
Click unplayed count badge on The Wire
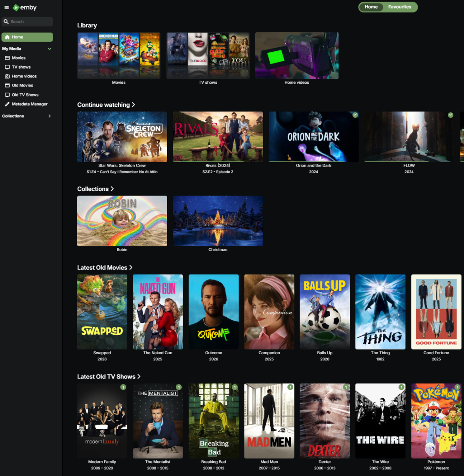tap(402, 387)
